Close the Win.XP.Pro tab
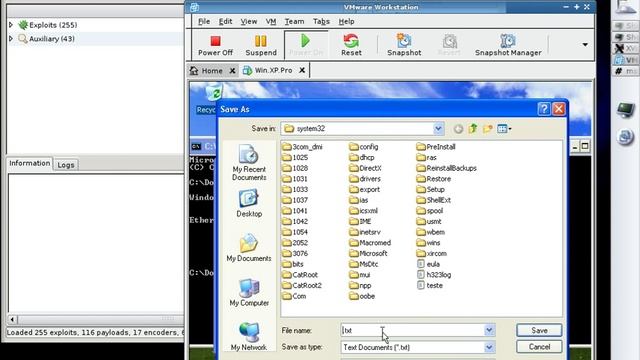This screenshot has width=640, height=360. point(302,71)
